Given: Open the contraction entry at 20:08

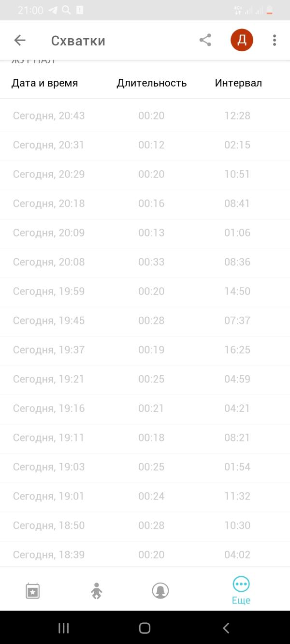Looking at the screenshot, I should (145, 262).
